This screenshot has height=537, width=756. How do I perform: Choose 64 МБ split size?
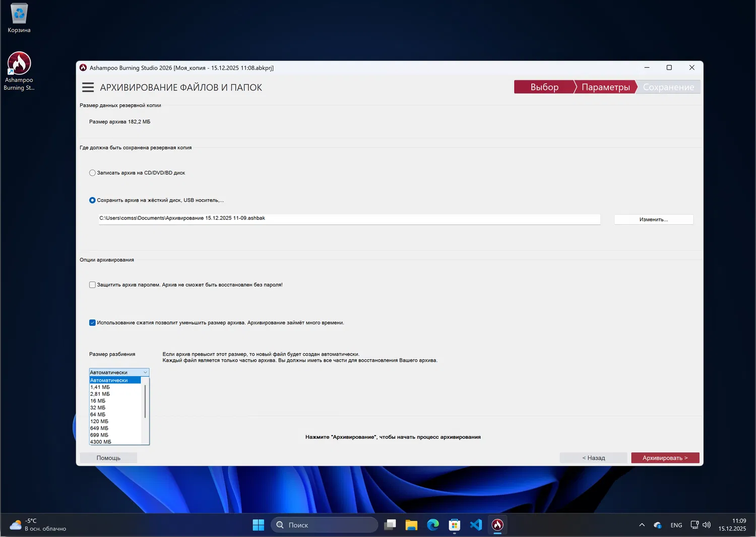(x=115, y=414)
